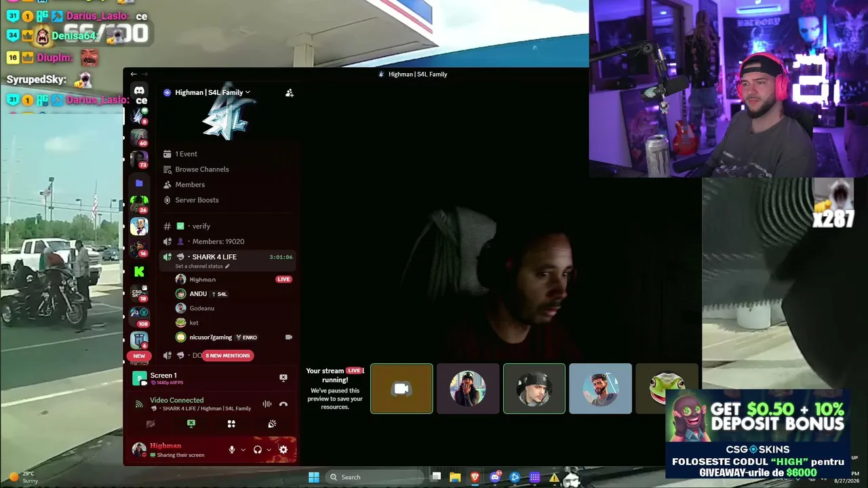Screen dimensions: 868x488
Task: Open the server with 8 unread badge
Action: pyautogui.click(x=139, y=116)
